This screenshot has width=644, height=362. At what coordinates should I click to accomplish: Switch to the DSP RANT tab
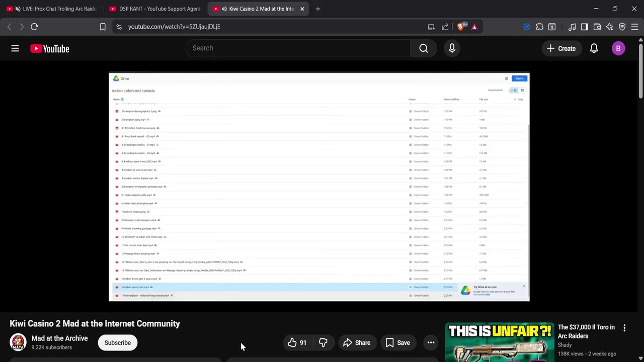pos(155,9)
